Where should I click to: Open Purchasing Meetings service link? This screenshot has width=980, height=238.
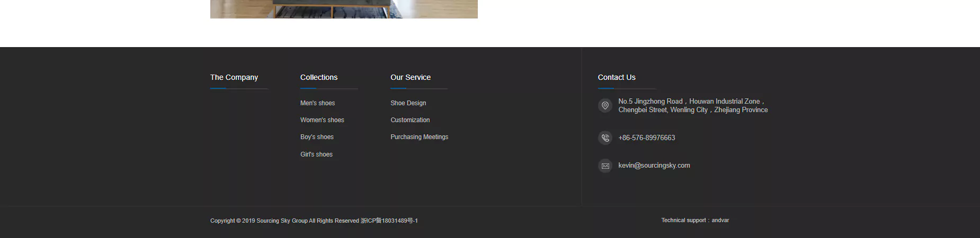(420, 137)
